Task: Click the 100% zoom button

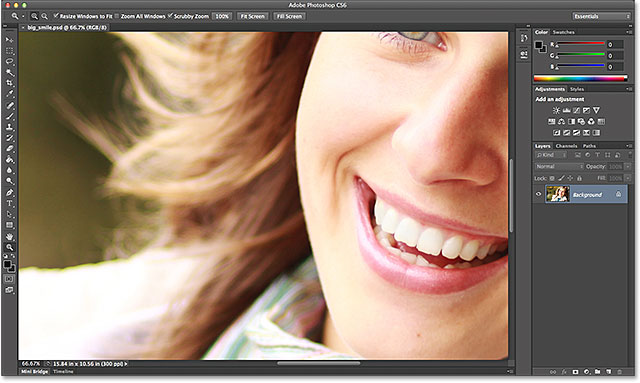Action: coord(222,16)
